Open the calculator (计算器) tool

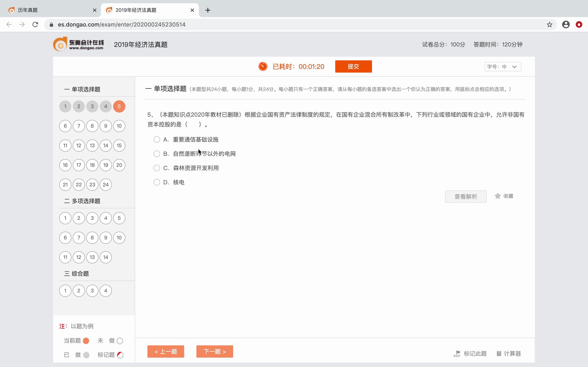[509, 354]
